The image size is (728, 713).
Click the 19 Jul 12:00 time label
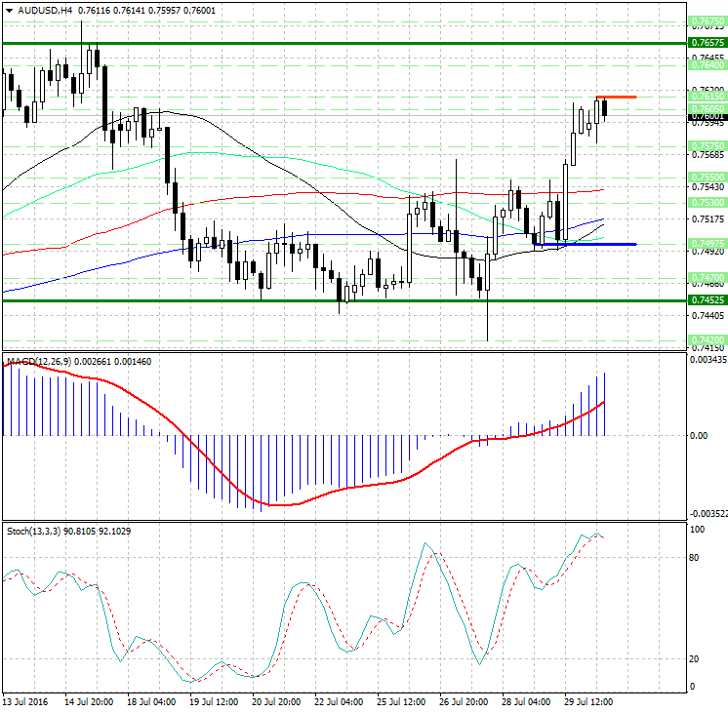point(214,701)
